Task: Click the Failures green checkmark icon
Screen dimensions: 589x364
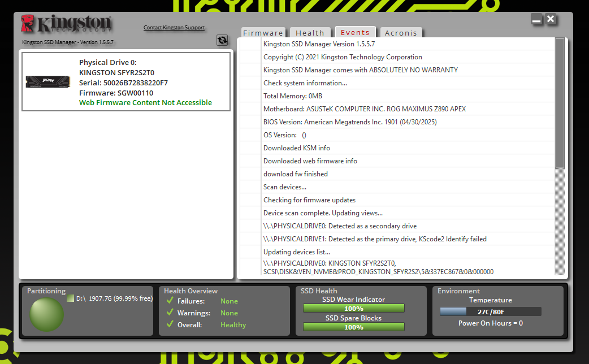Action: click(170, 301)
